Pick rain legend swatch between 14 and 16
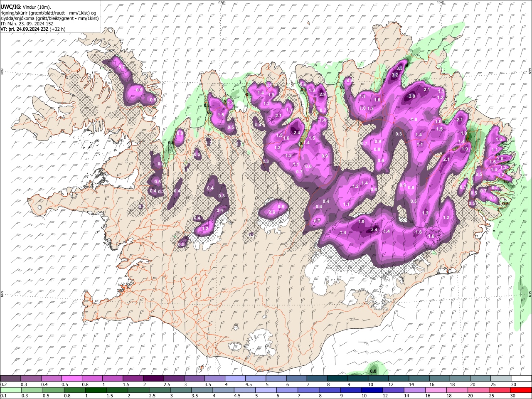This screenshot has width=532, height=399. (x=416, y=390)
